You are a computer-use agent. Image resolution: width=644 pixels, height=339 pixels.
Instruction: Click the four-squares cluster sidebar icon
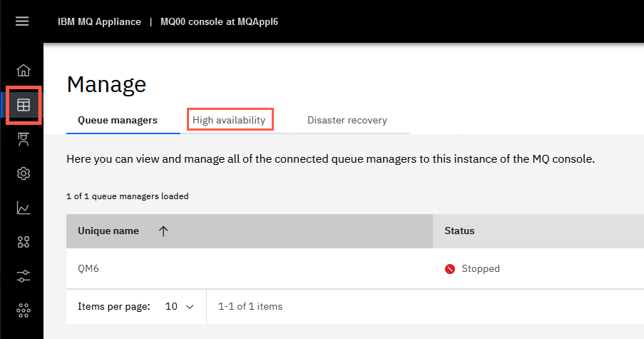click(24, 242)
